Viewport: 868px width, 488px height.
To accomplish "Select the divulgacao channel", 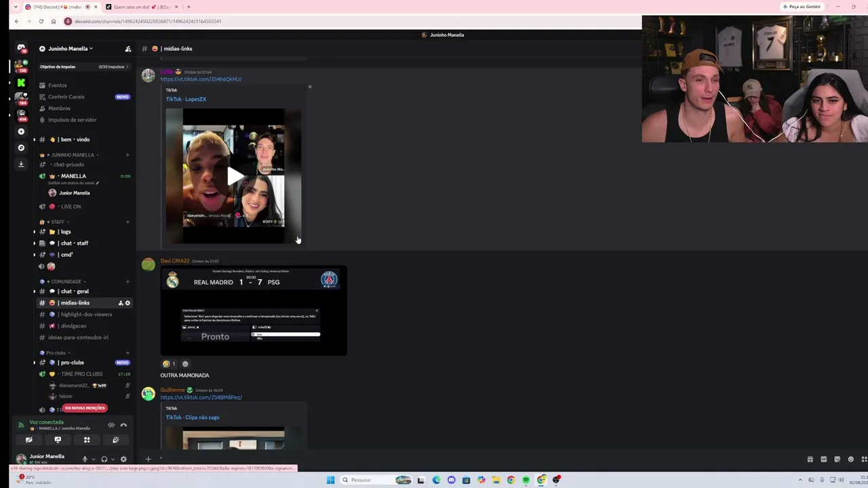I will [x=85, y=326].
